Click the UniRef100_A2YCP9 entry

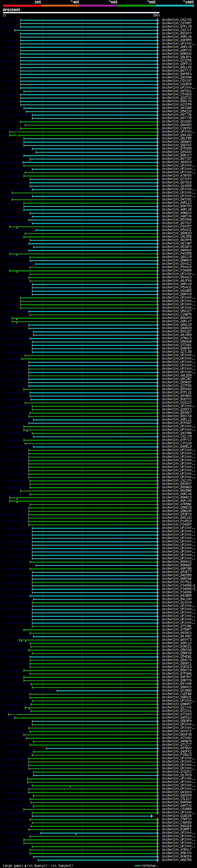(177, 104)
